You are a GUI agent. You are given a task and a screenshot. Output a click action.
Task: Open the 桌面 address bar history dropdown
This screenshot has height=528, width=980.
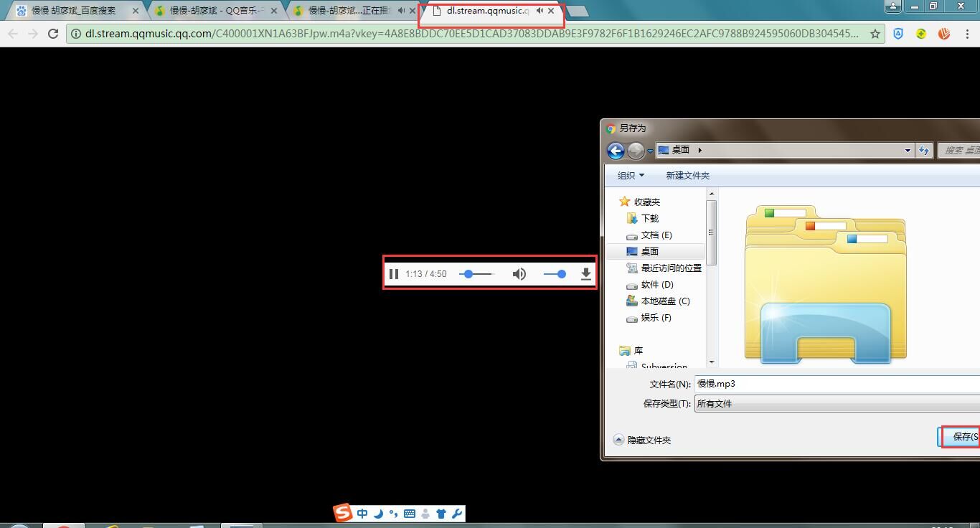[x=907, y=150]
